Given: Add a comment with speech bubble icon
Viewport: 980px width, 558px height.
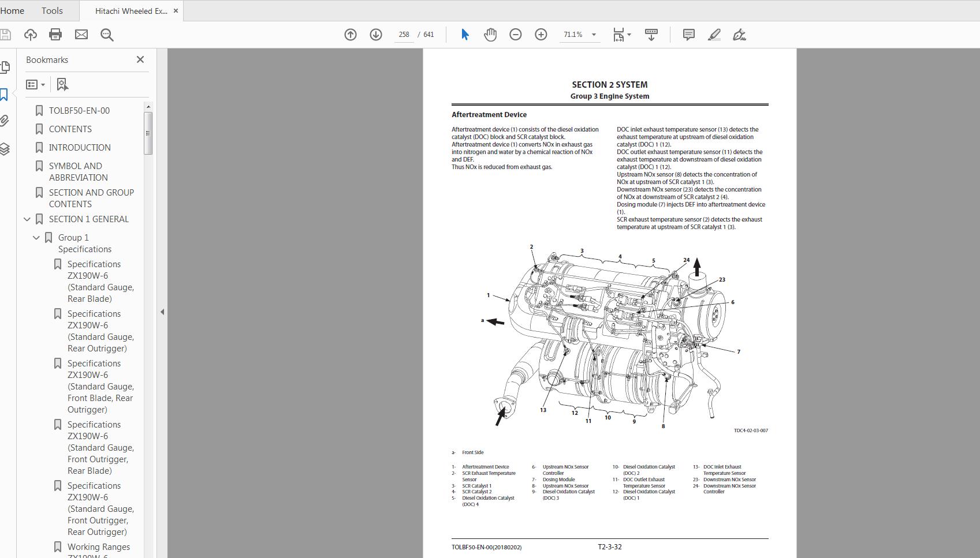Looking at the screenshot, I should coord(689,35).
